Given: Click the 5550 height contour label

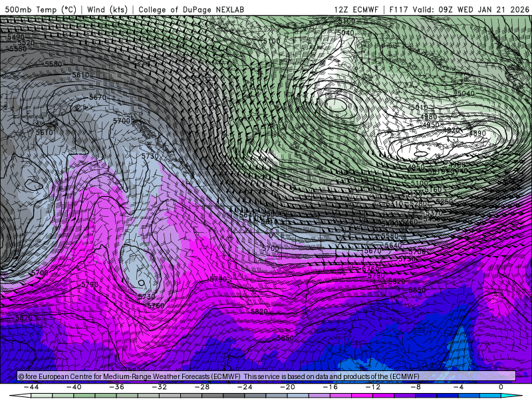Looking at the screenshot, I should pyautogui.click(x=18, y=49).
